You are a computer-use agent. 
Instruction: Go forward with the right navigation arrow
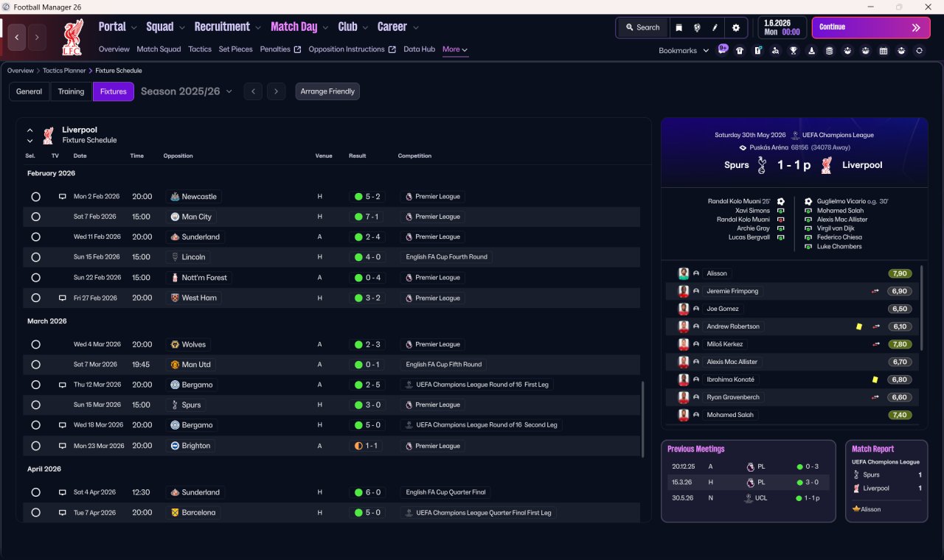point(37,37)
